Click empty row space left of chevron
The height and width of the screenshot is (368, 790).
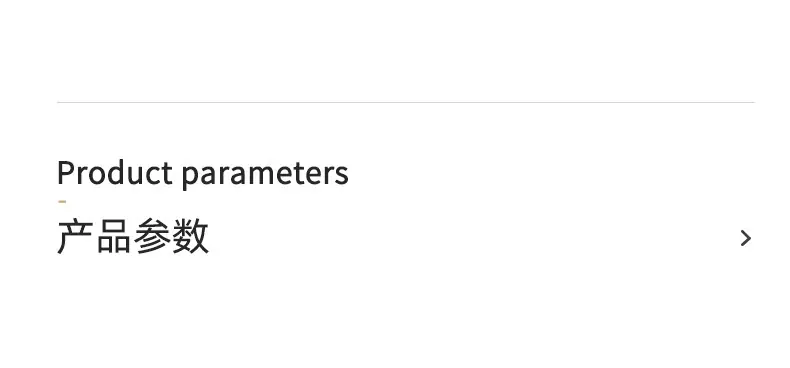pyautogui.click(x=474, y=237)
